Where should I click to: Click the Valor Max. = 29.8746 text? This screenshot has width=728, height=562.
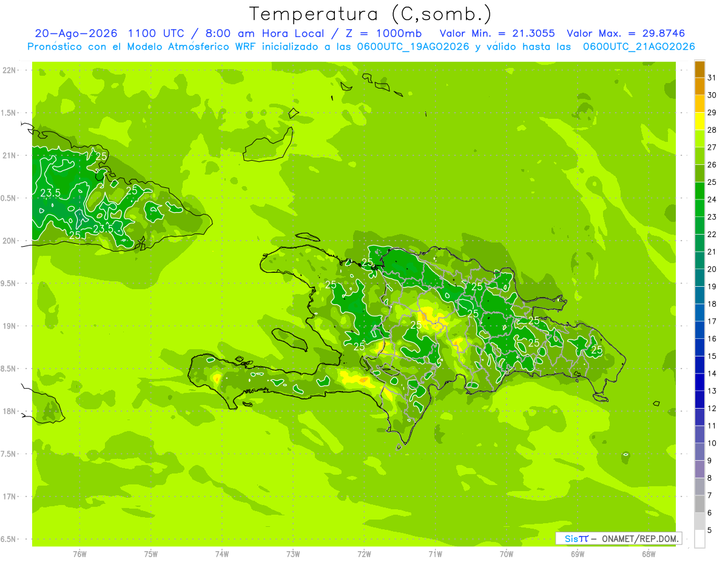coord(626,33)
